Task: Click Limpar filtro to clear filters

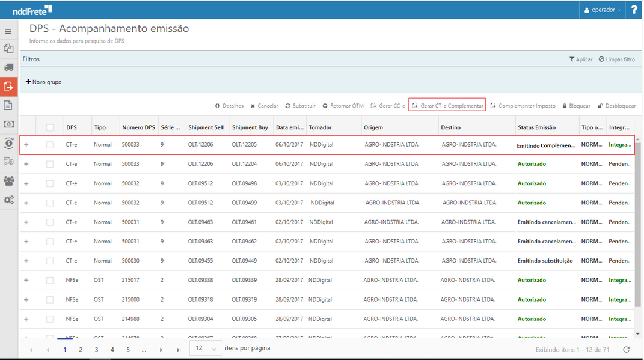Action: point(616,59)
